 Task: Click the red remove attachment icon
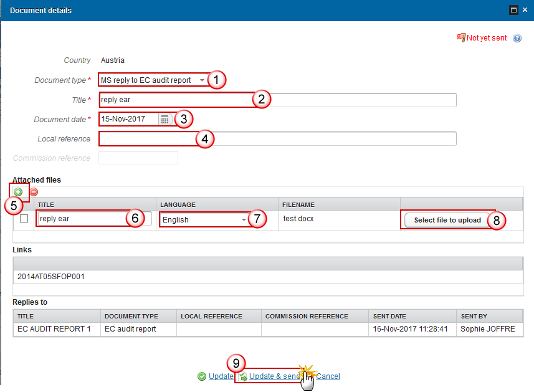[34, 192]
